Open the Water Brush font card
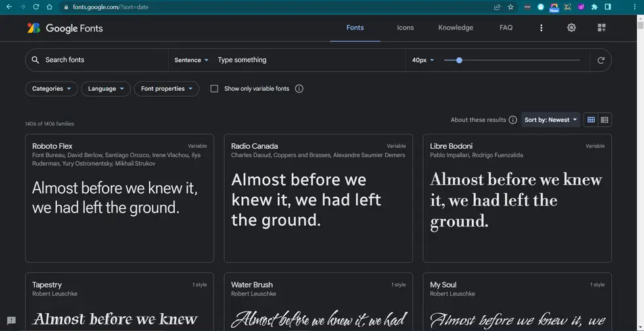644x331 pixels. coord(318,302)
